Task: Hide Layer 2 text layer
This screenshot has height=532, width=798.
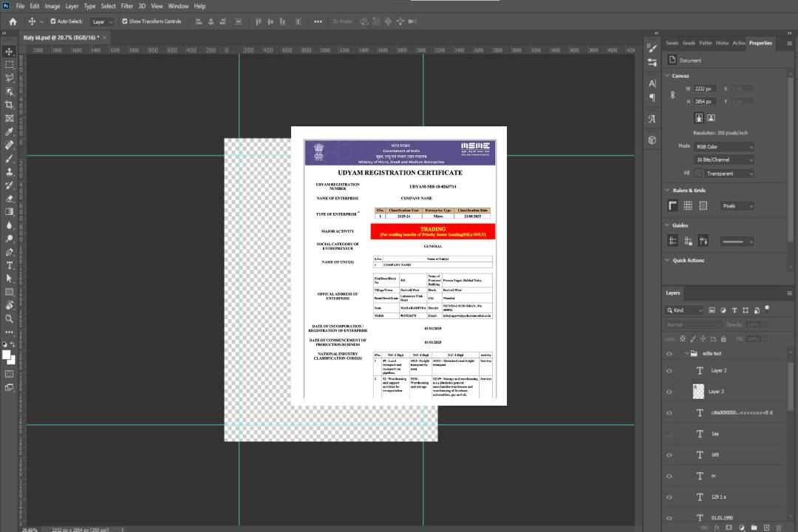Action: (x=669, y=371)
